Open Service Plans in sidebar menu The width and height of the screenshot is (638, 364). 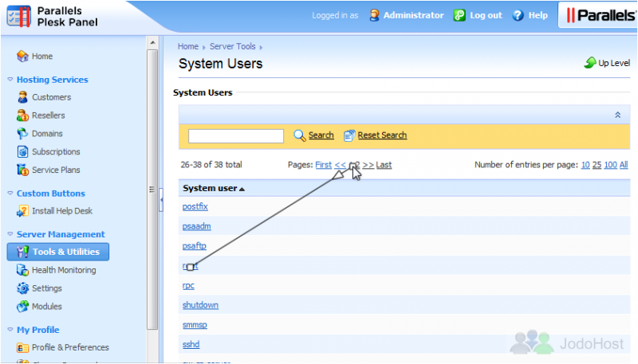click(56, 170)
